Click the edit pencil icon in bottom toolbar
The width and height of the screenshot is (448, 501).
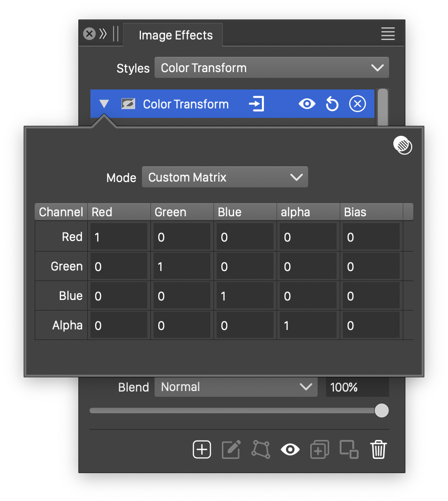(x=231, y=449)
